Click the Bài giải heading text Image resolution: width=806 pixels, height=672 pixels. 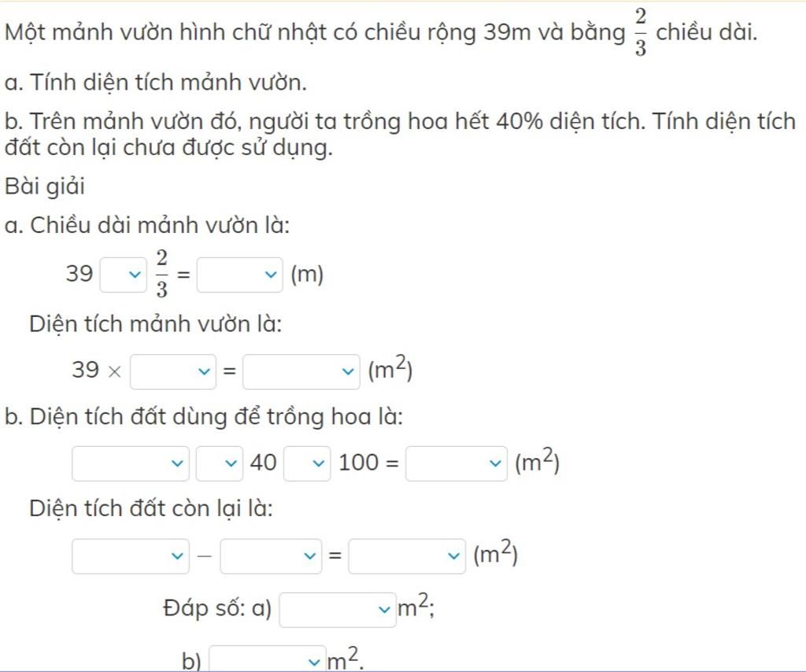click(45, 186)
